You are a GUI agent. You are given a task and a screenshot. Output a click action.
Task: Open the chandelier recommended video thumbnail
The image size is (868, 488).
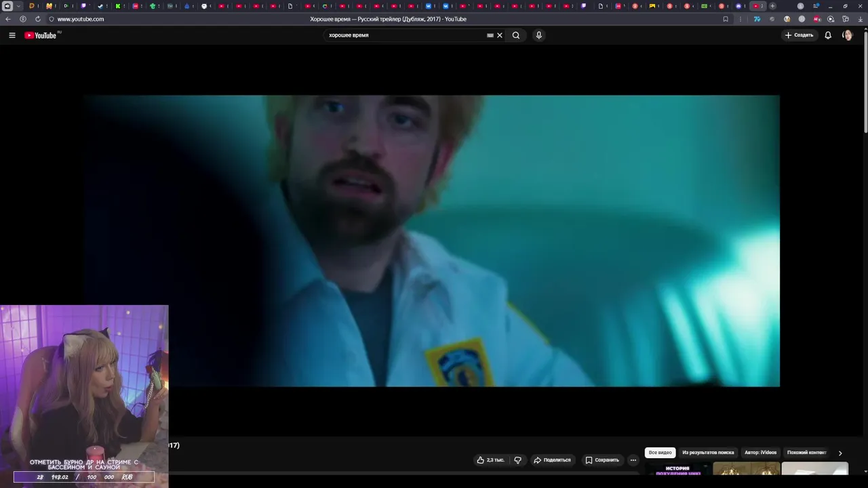pyautogui.click(x=746, y=468)
